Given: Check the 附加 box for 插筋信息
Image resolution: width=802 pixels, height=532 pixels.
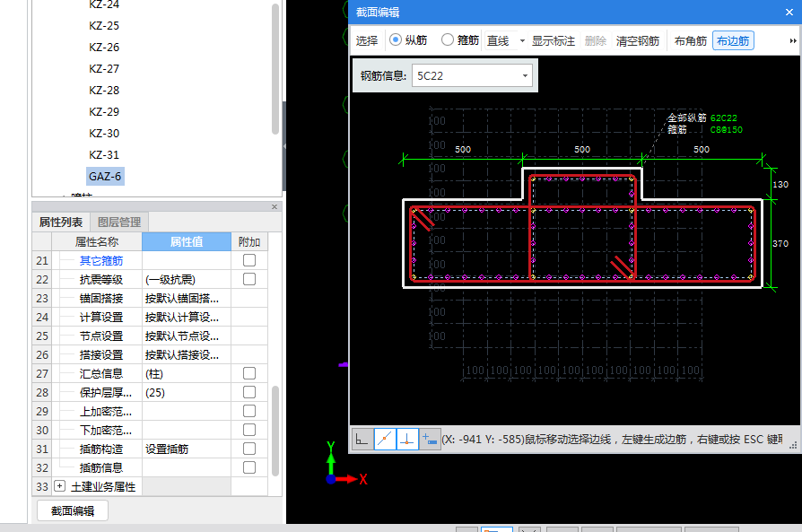Looking at the screenshot, I should point(249,467).
